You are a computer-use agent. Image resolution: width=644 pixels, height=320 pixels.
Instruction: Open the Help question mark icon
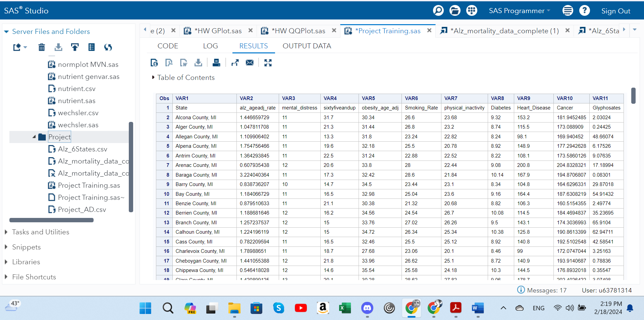[584, 11]
